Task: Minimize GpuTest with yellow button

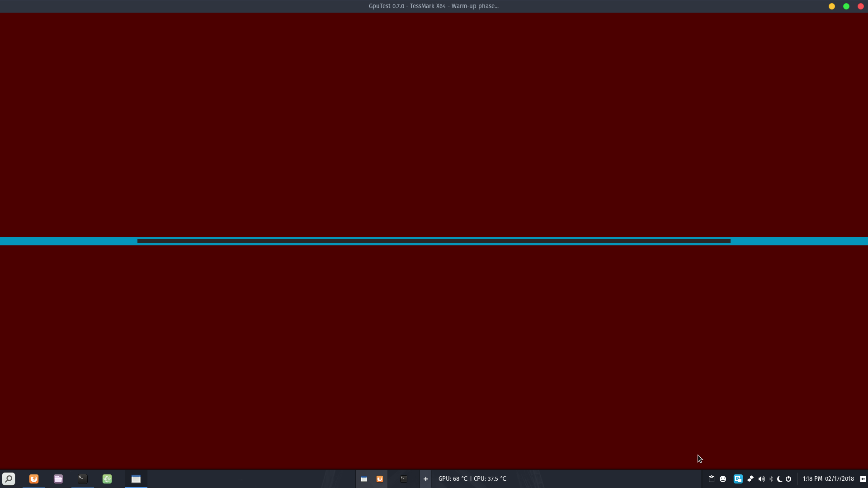Action: (832, 6)
